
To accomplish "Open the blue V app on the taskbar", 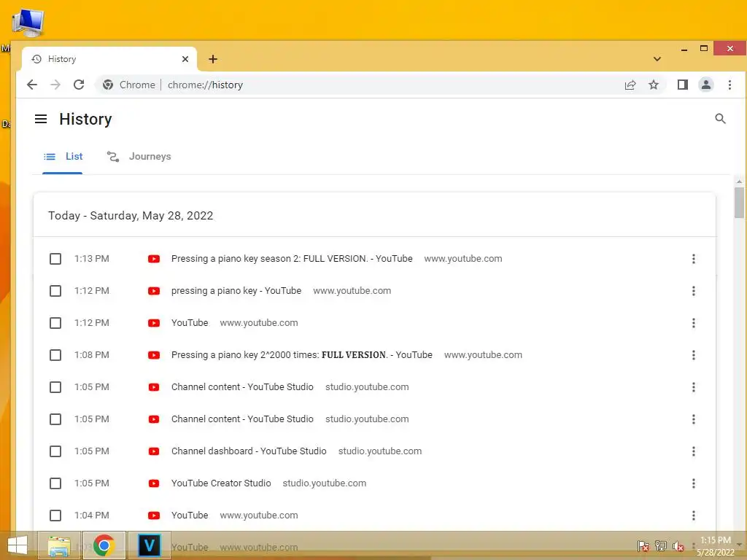I will pyautogui.click(x=149, y=545).
